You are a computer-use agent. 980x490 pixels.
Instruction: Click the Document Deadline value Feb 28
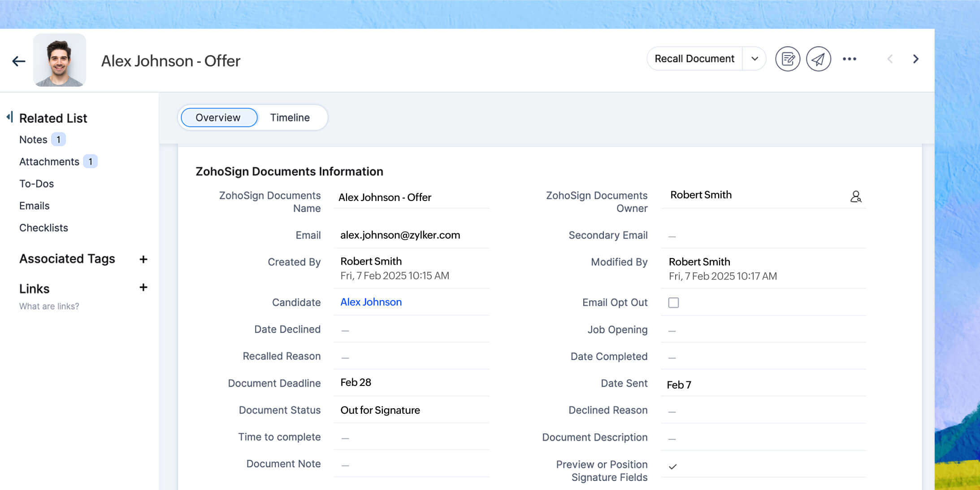pos(356,382)
